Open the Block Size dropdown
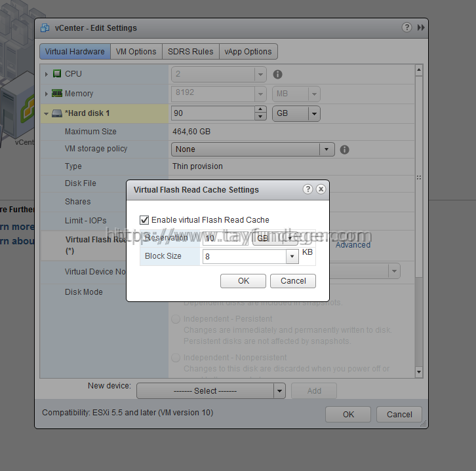This screenshot has height=471, width=476. coord(292,257)
